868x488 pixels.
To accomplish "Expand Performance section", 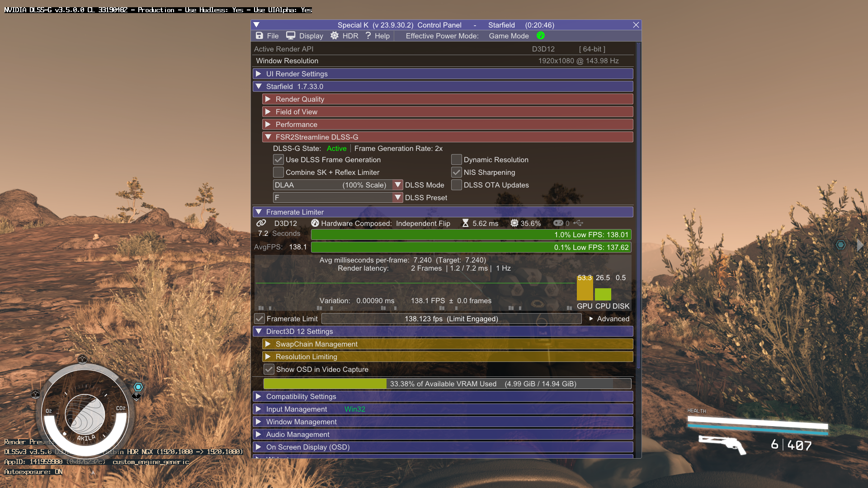I will pyautogui.click(x=448, y=125).
